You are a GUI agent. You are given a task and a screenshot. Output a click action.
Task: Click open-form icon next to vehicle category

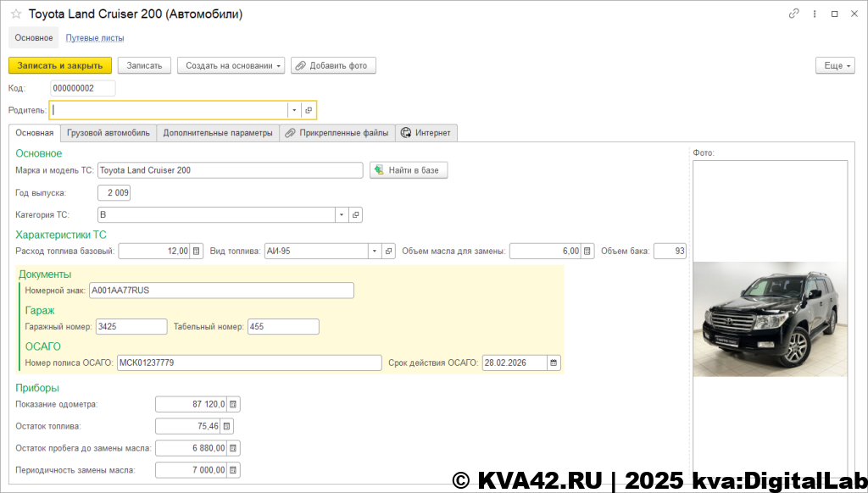[x=356, y=215]
